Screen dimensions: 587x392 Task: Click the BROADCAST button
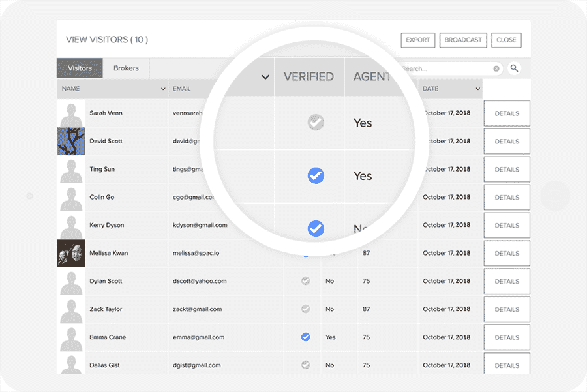click(x=463, y=40)
